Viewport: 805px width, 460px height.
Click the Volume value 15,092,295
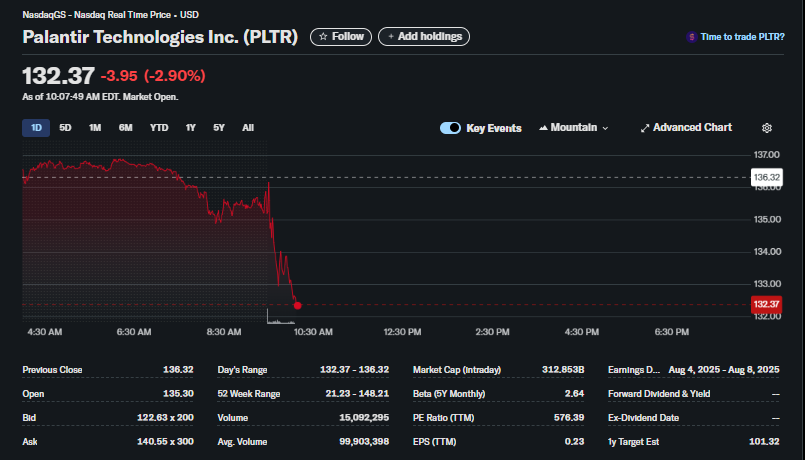point(364,417)
